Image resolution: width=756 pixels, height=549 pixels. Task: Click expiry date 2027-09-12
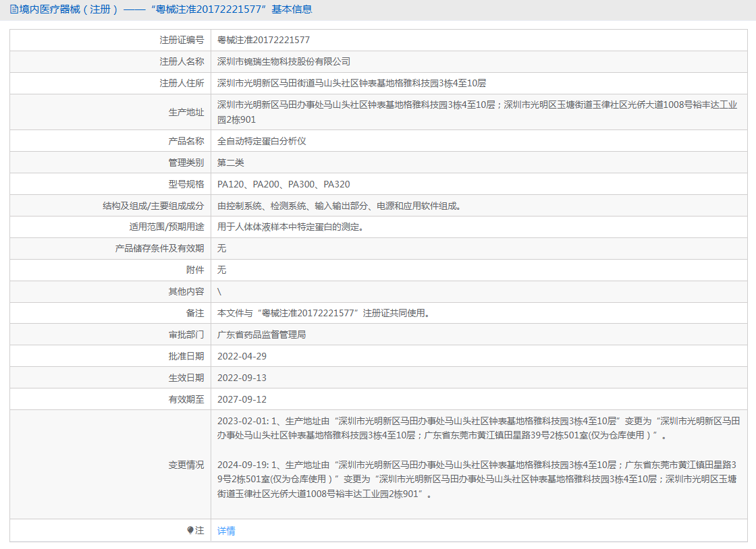tap(242, 400)
